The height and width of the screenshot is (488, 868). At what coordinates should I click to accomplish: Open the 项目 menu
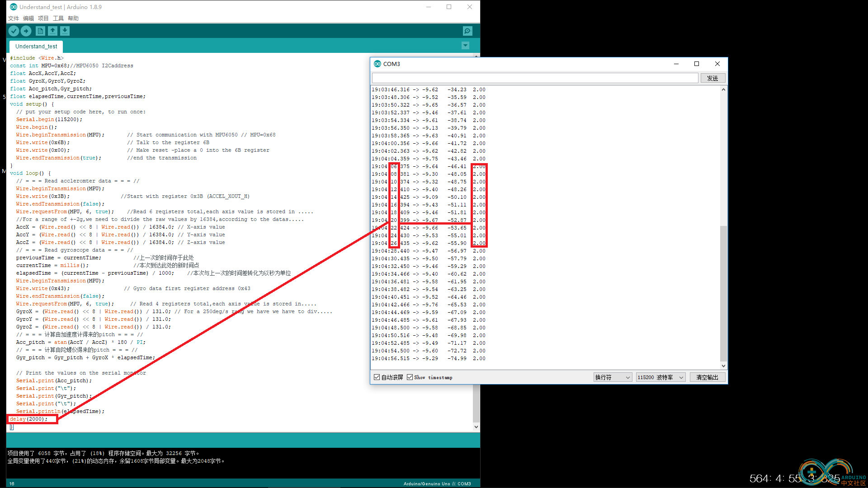[43, 19]
